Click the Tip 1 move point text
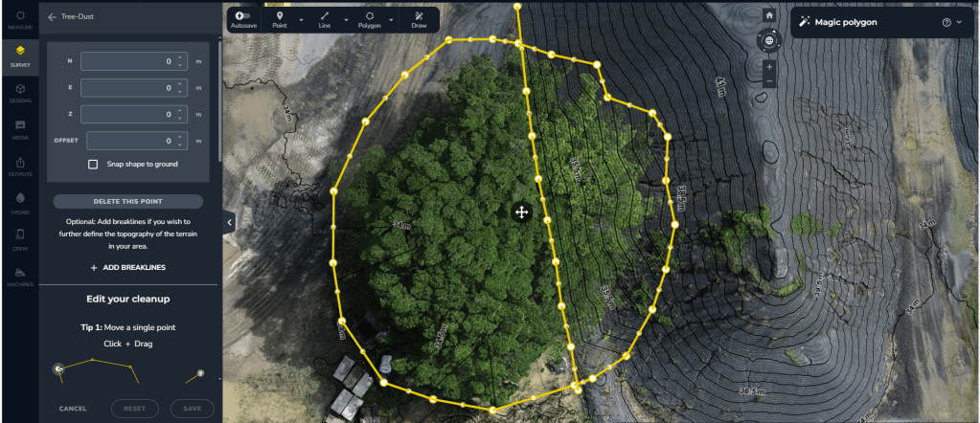This screenshot has height=423, width=980. 128,327
